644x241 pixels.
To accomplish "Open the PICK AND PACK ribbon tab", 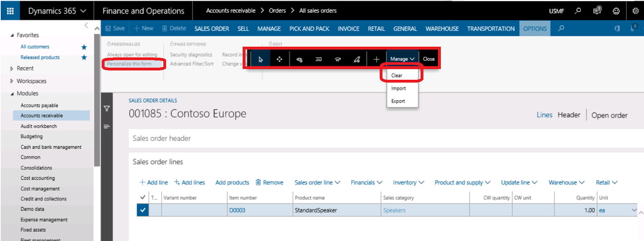I will [x=309, y=29].
